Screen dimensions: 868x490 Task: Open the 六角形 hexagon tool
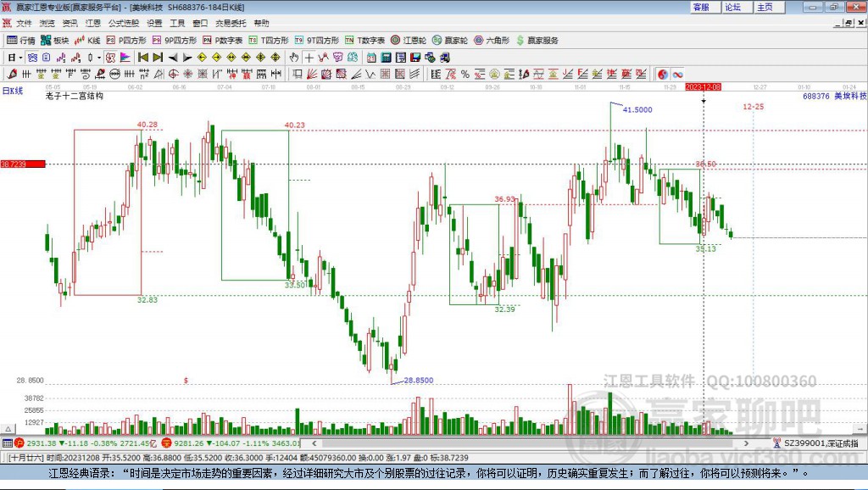click(492, 41)
